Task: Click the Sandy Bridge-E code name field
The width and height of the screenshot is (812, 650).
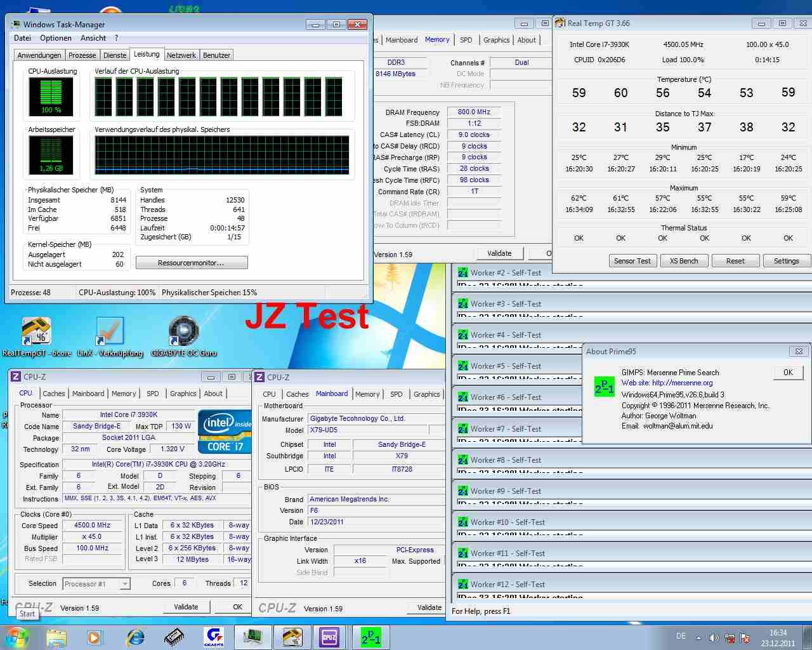Action: pos(96,426)
